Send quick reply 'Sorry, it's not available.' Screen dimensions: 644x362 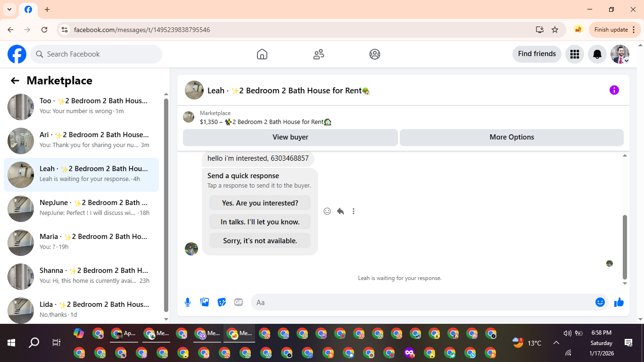260,240
